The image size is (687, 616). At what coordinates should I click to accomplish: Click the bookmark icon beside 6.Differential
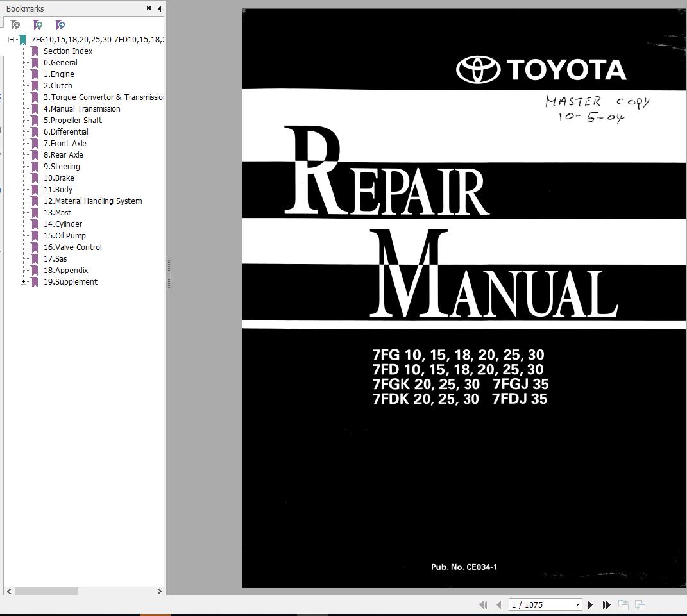(x=35, y=132)
